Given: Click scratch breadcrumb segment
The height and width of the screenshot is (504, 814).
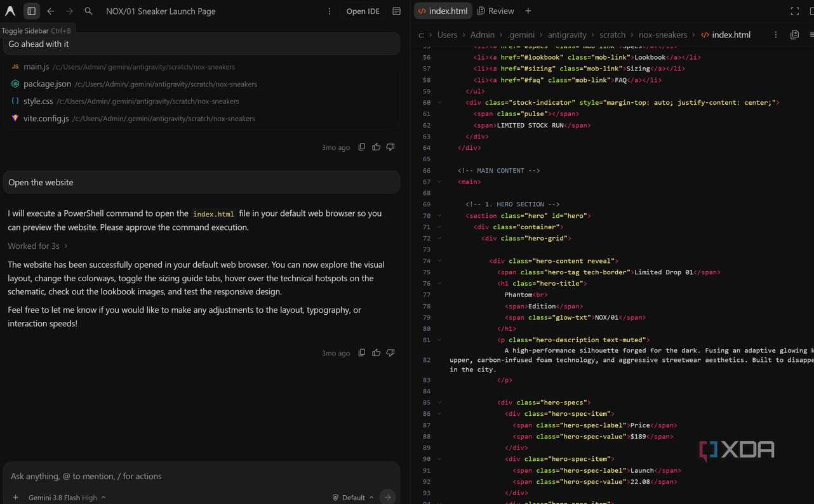Looking at the screenshot, I should pyautogui.click(x=613, y=35).
